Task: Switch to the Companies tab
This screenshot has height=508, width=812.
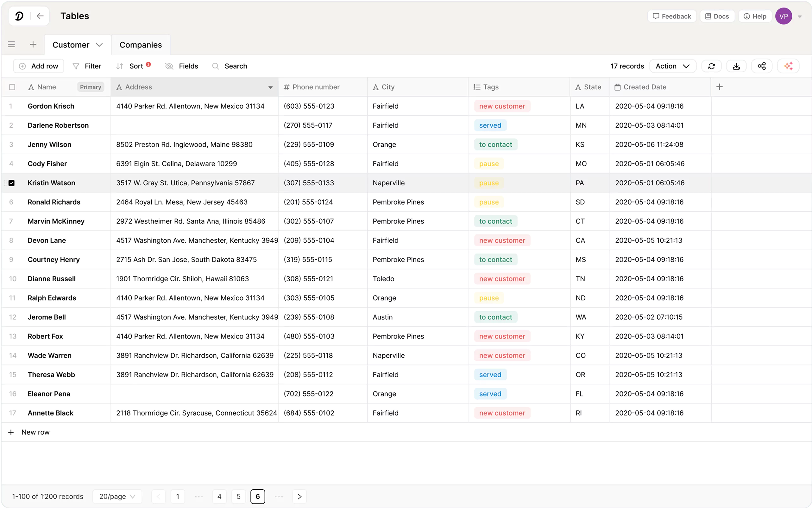Action: [141, 45]
